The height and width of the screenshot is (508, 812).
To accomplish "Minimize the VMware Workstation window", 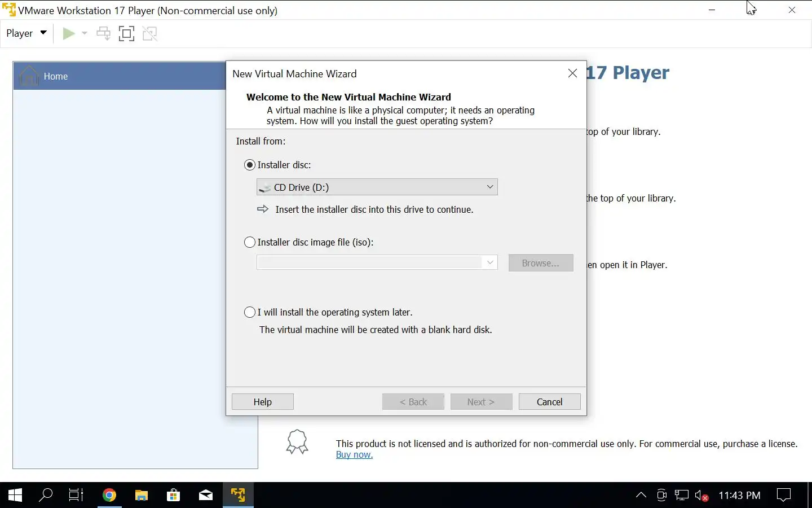I will pyautogui.click(x=712, y=10).
